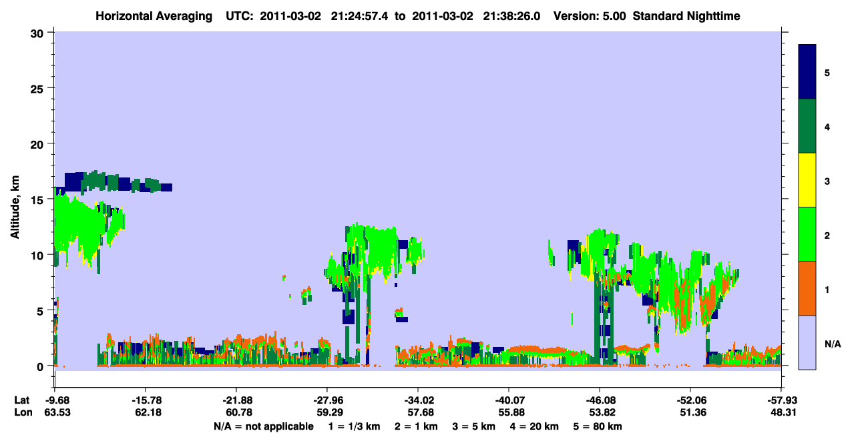868x445 pixels.
Task: Click the longitude value 63.53
Action: (x=57, y=413)
